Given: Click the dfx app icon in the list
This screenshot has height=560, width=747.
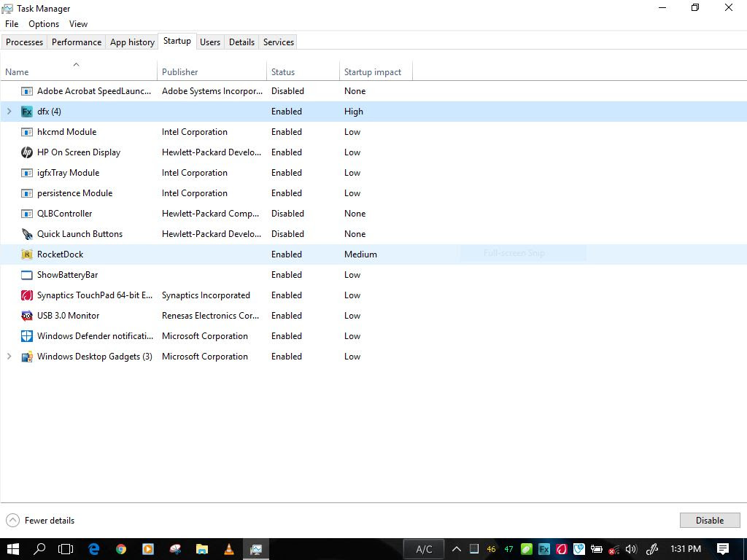Looking at the screenshot, I should (27, 112).
